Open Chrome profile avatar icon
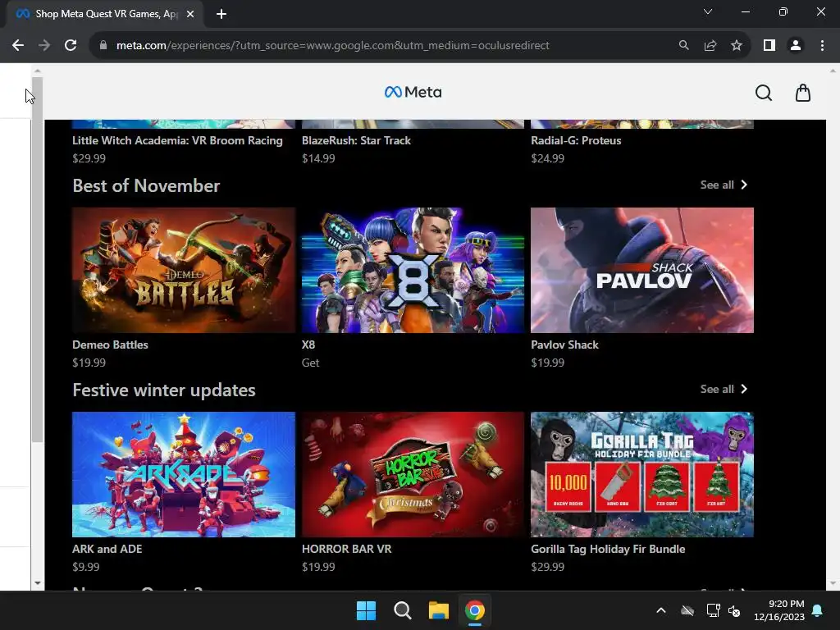 796,46
